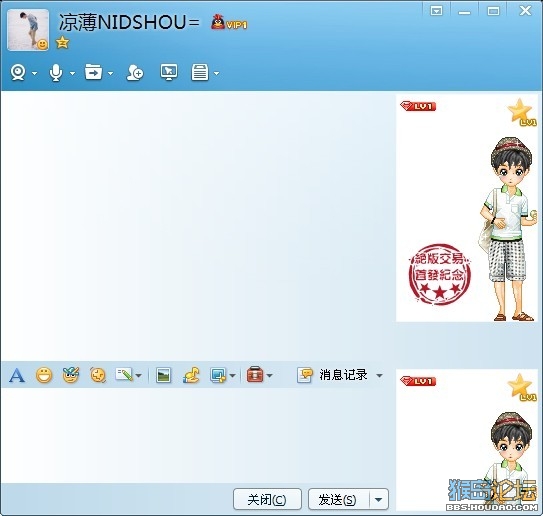Open magic VIP emoticons icon
Viewport: 543px width, 516px height.
tap(71, 375)
